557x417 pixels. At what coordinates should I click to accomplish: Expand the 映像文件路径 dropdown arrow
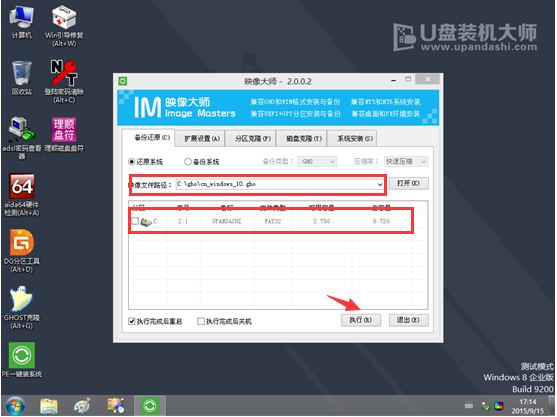pos(380,184)
